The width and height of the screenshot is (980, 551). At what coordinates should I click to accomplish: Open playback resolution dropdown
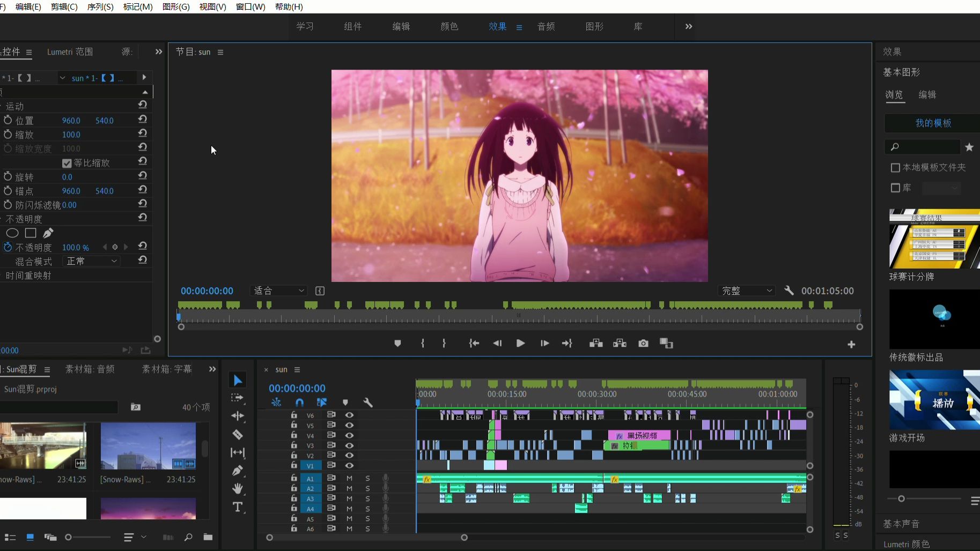tap(747, 291)
